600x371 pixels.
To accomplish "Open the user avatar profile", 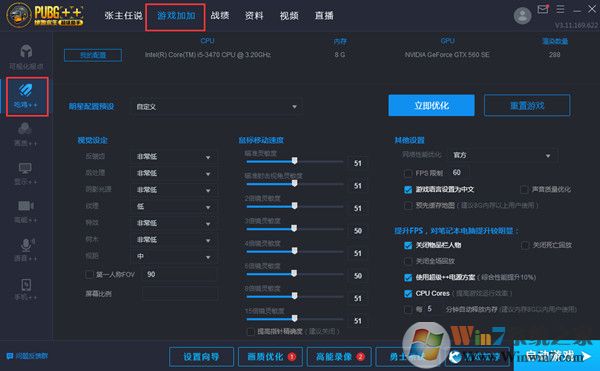I will point(522,15).
